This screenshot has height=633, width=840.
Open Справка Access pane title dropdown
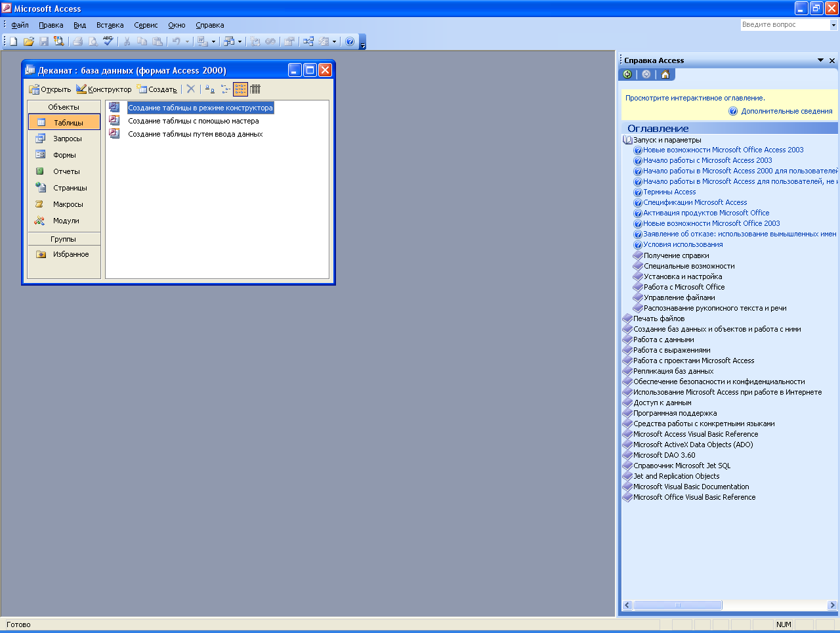pyautogui.click(x=820, y=60)
